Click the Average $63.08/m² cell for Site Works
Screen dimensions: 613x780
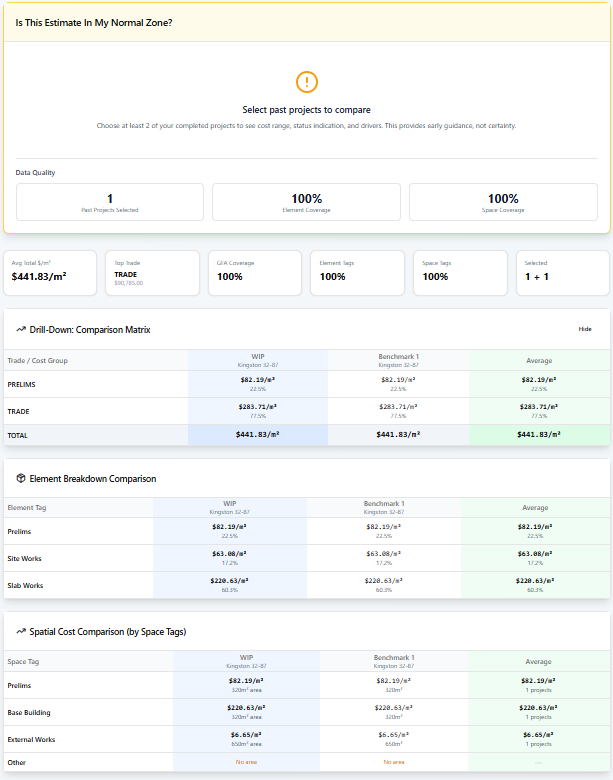point(535,558)
